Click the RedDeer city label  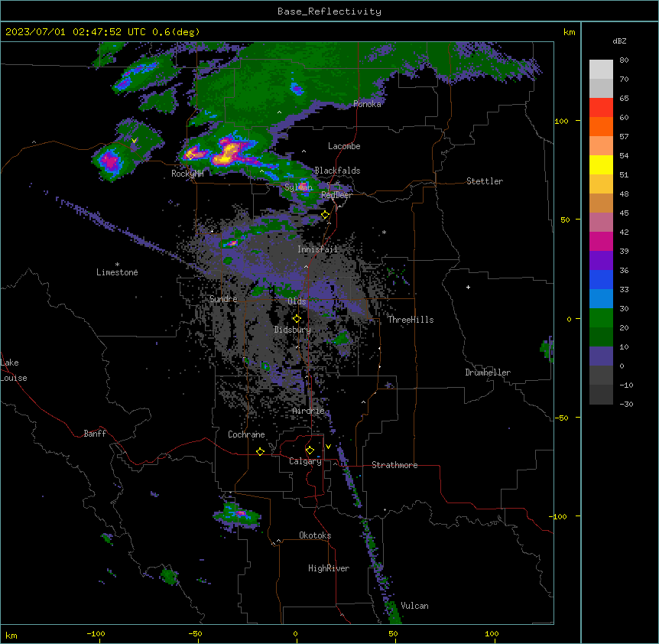(336, 195)
